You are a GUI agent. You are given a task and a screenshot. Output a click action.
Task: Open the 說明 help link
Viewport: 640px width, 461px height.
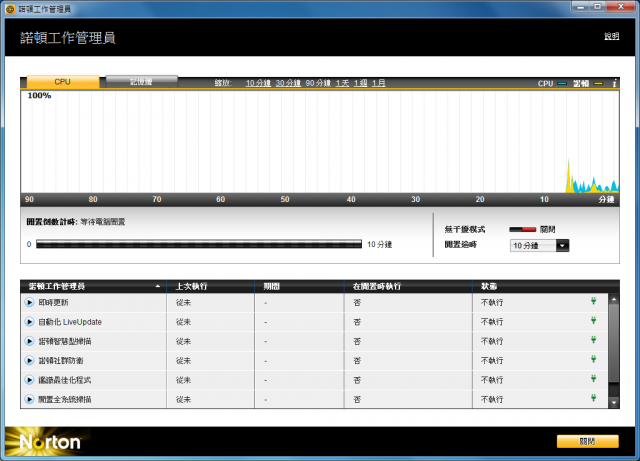pos(611,36)
